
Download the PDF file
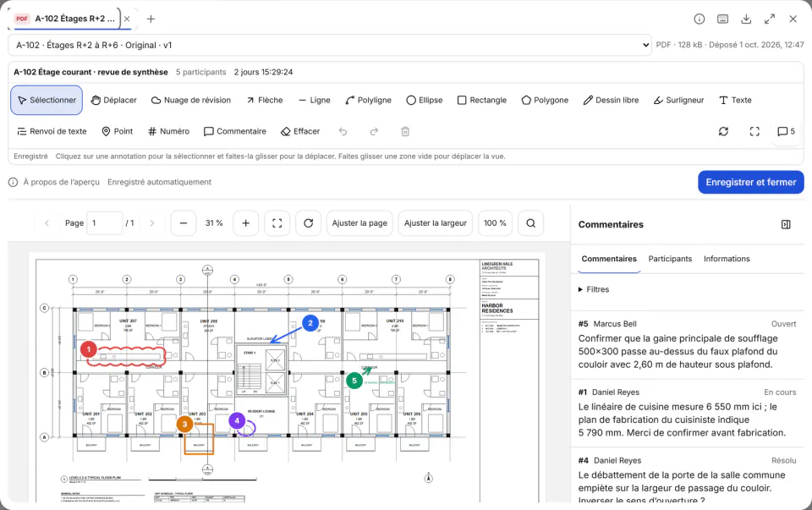point(746,19)
